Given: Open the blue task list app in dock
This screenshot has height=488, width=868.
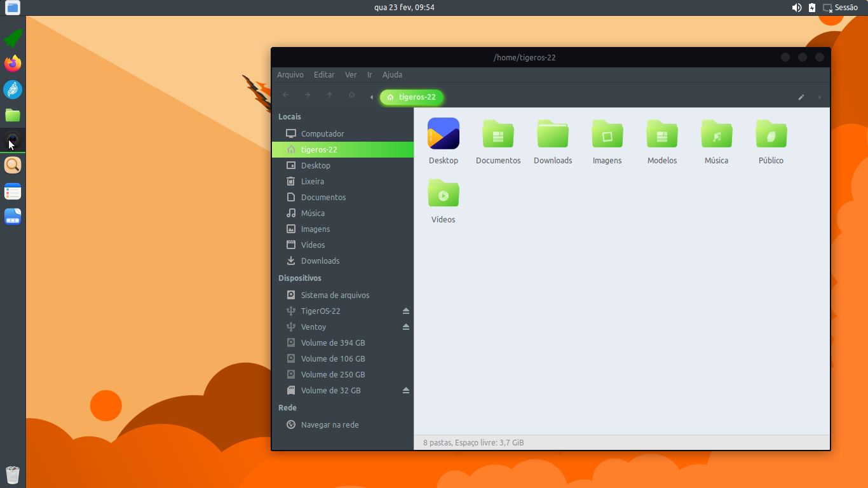Looking at the screenshot, I should [x=13, y=191].
